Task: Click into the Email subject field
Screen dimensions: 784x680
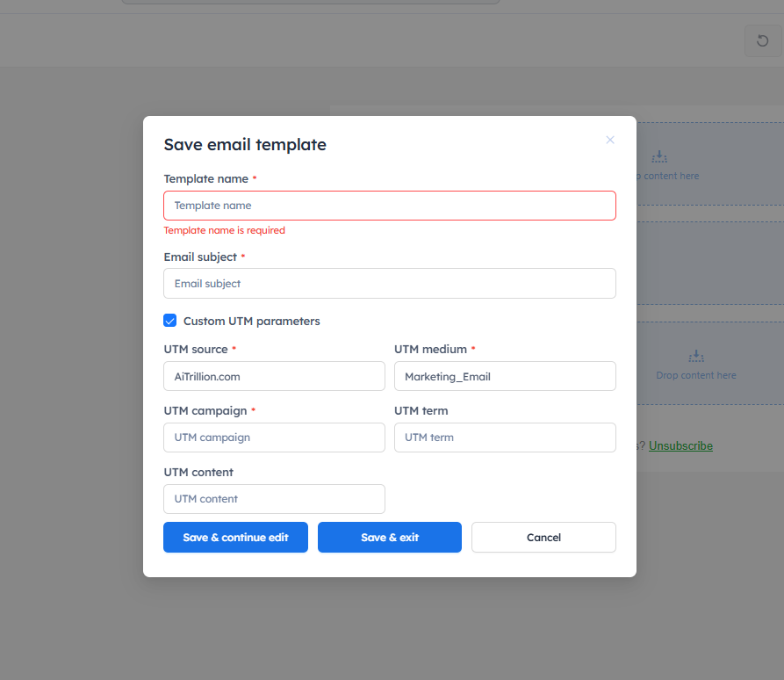Action: pos(390,284)
